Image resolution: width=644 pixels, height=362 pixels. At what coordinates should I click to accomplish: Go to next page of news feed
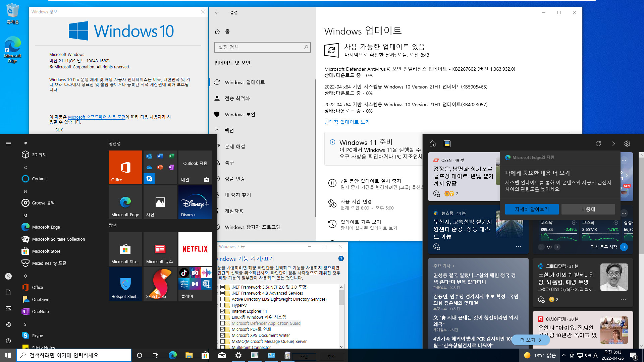613,143
